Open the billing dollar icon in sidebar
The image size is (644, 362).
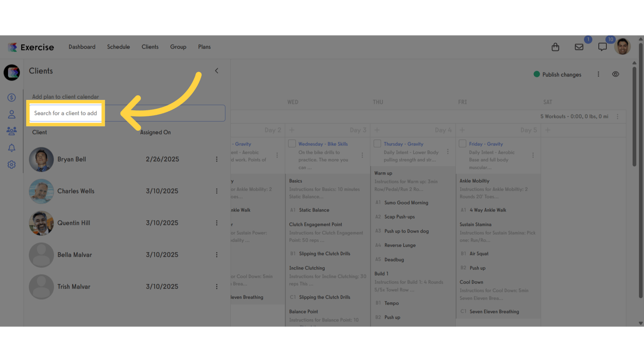coord(11,97)
